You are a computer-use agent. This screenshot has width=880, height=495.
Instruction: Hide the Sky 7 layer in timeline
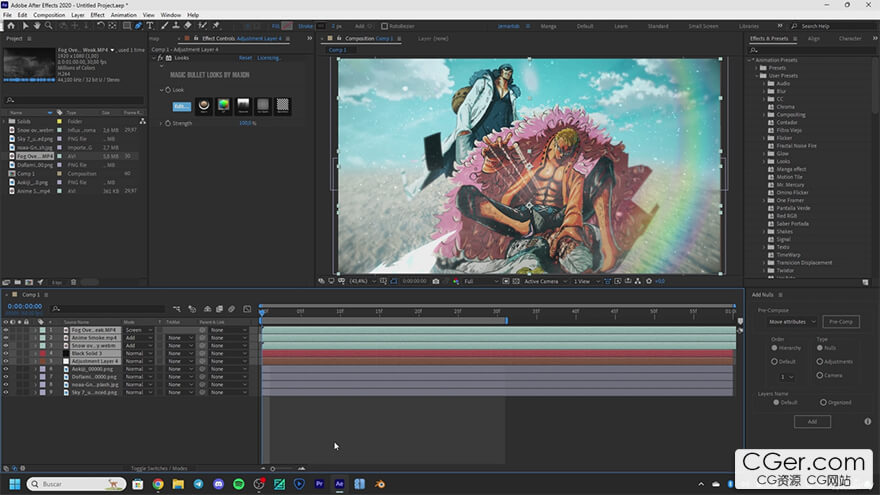(x=6, y=393)
